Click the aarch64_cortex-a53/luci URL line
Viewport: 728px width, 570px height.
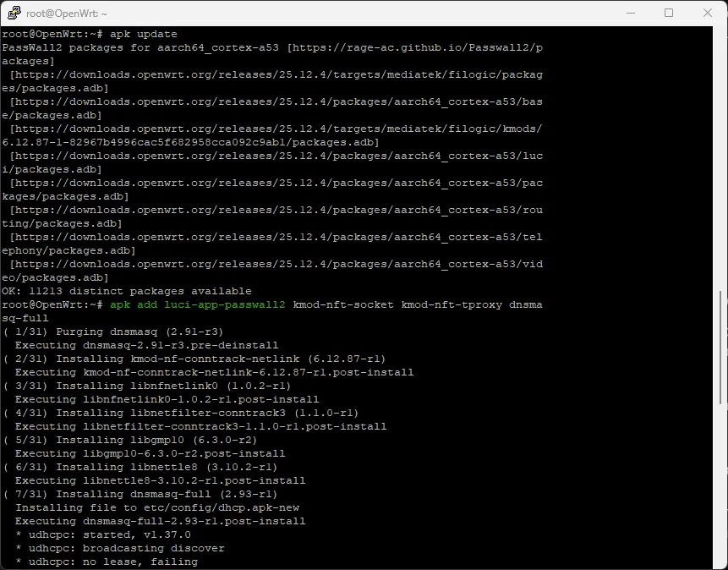[276, 156]
